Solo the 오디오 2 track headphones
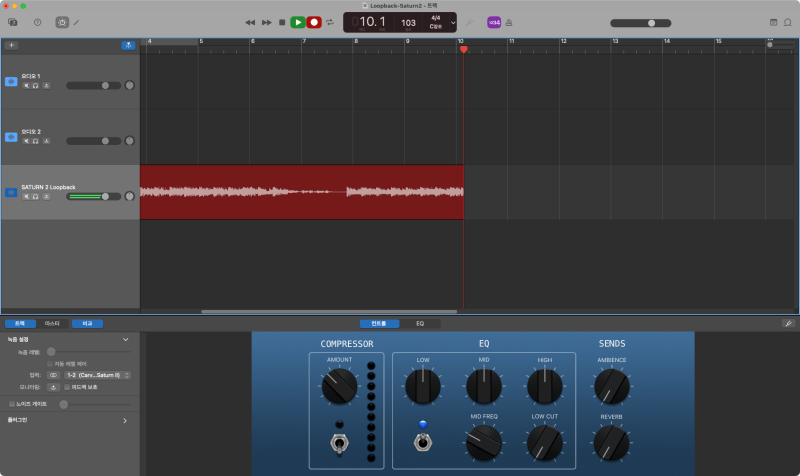The image size is (800, 476). coord(35,141)
